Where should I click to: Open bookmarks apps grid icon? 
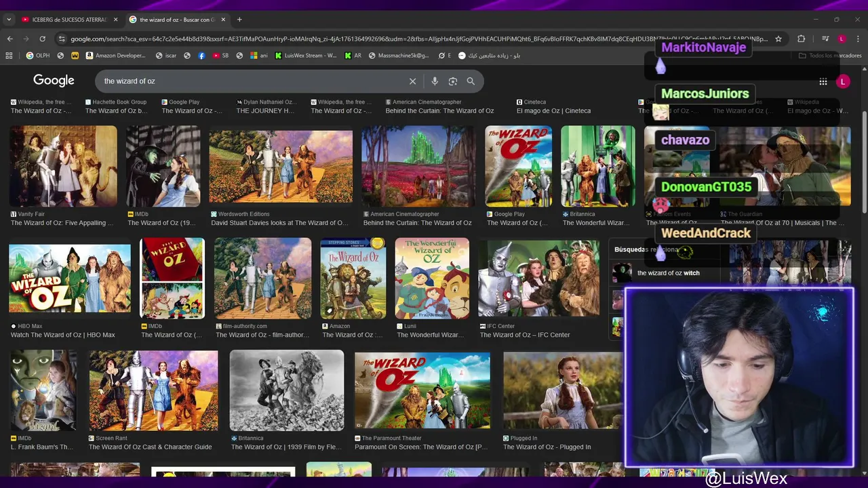click(x=9, y=56)
